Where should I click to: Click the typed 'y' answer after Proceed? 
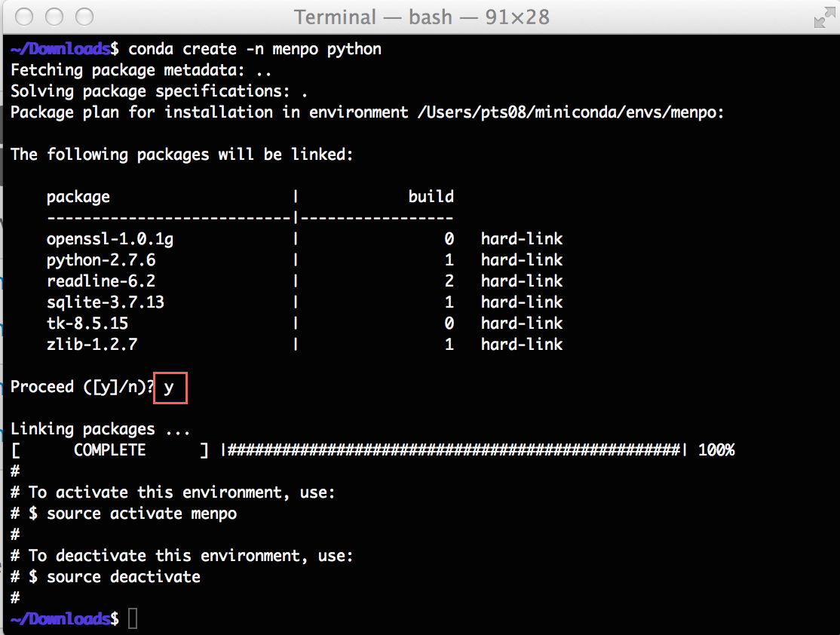tap(169, 388)
